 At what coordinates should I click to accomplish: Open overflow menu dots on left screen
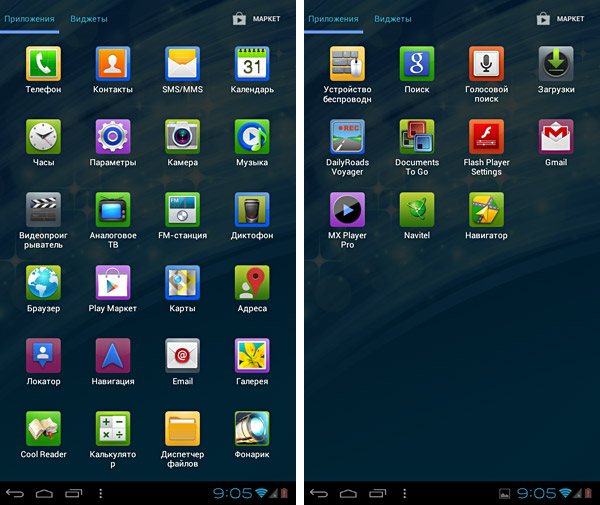tap(101, 494)
